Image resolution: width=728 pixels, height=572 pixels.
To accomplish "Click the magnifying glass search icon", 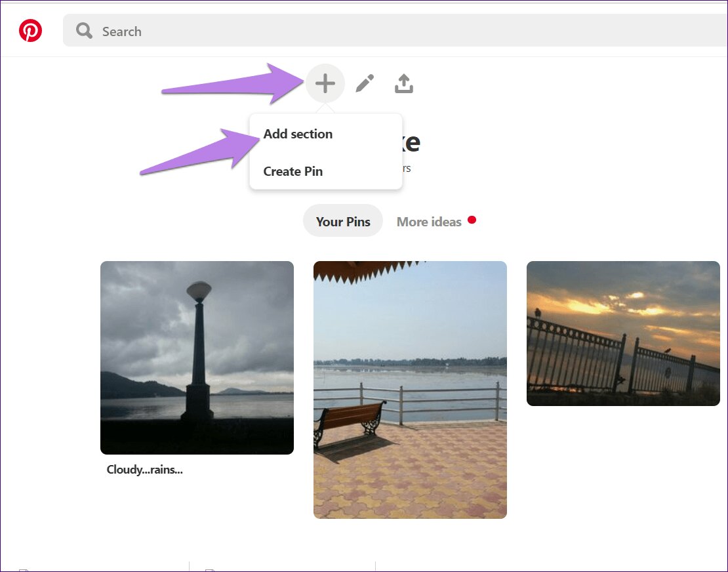I will 84,31.
